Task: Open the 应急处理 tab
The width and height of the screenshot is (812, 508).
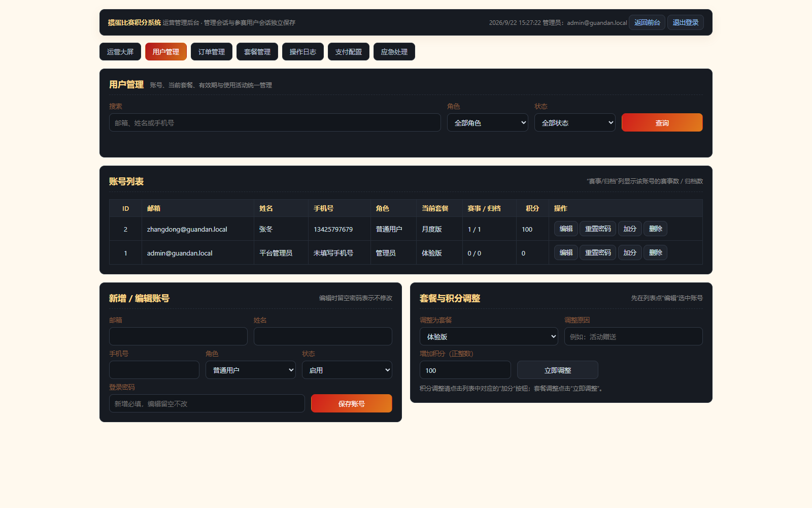Action: [x=394, y=52]
